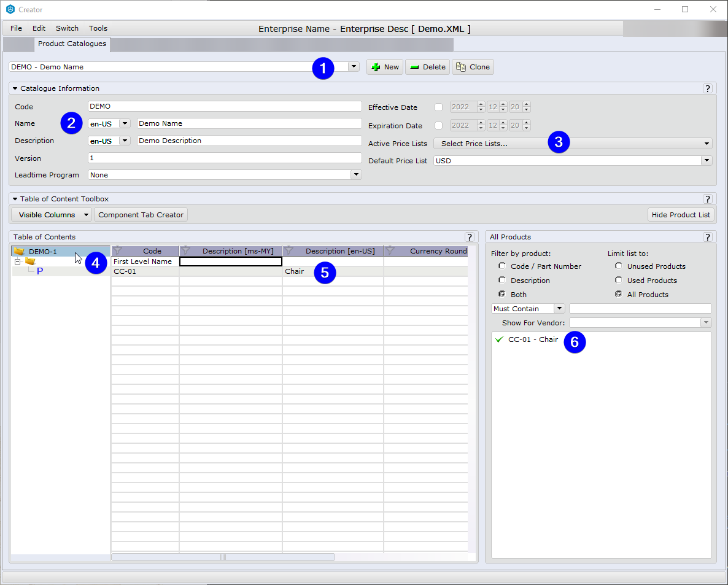Limit list to Used Products
The width and height of the screenshot is (728, 585).
coord(618,280)
